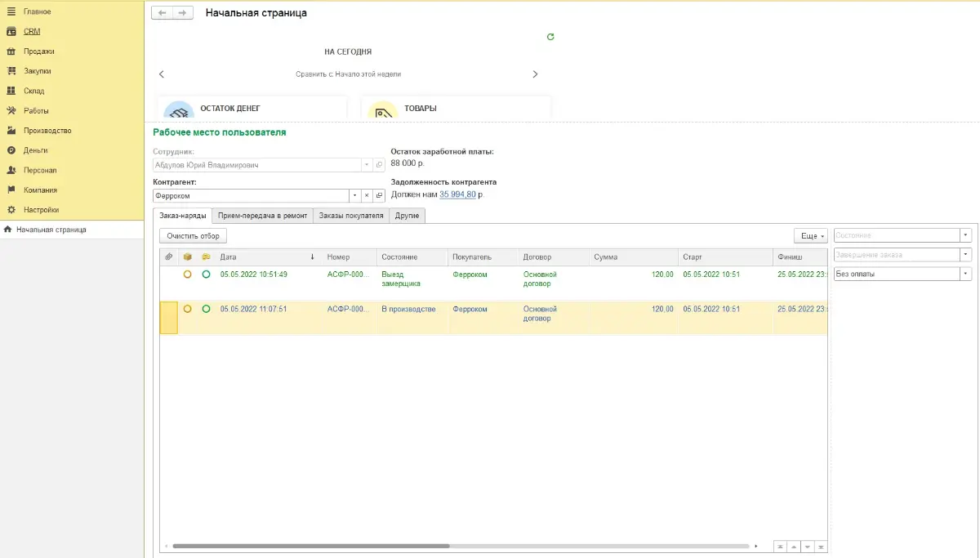This screenshot has height=558, width=980.
Task: Expand the Контрагент dropdown list
Action: (x=354, y=196)
